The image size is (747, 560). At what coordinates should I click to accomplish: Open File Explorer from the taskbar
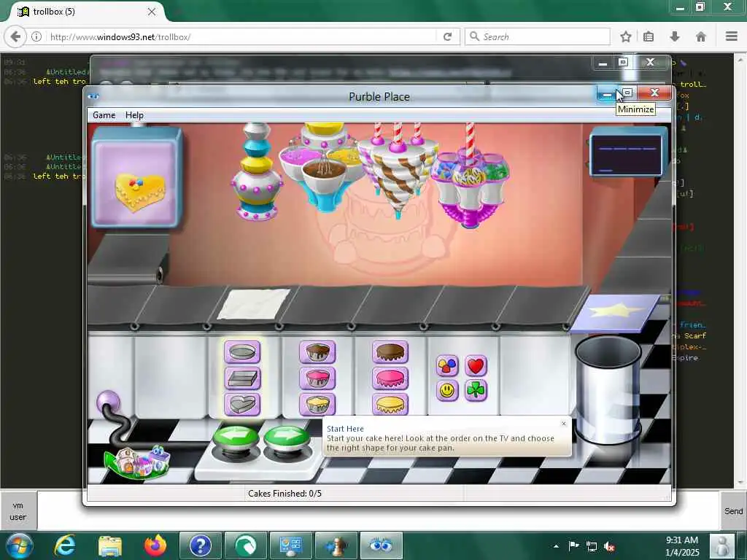pyautogui.click(x=110, y=545)
